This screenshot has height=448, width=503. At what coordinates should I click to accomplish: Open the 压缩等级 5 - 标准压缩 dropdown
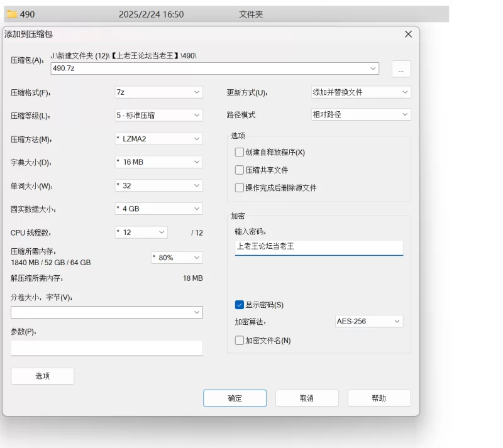pyautogui.click(x=159, y=116)
